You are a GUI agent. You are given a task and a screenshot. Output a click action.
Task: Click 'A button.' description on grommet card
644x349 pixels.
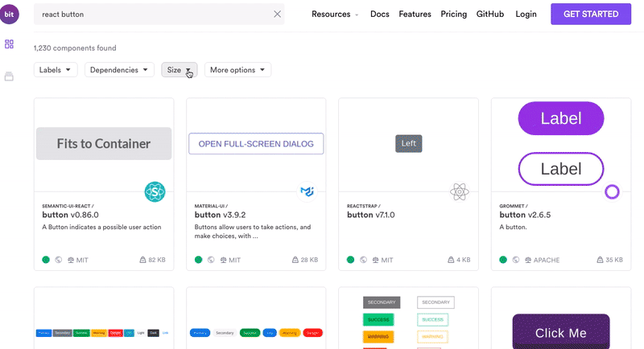tap(513, 227)
